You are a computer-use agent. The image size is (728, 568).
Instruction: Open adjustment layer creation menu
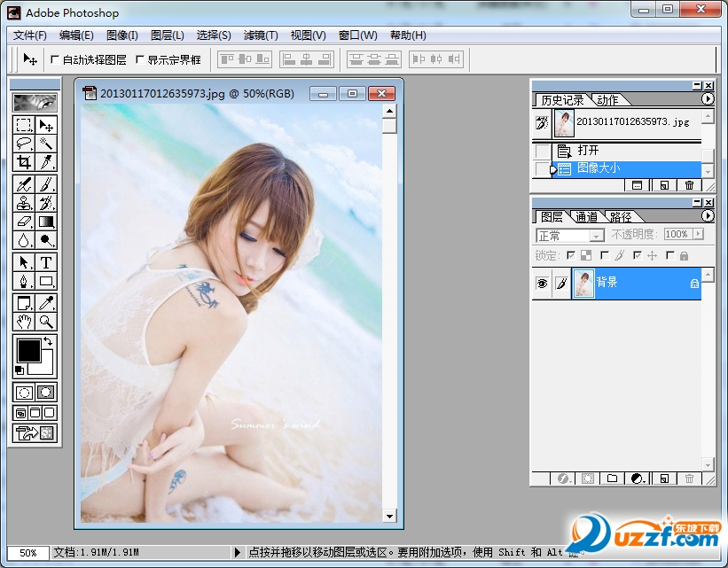click(638, 479)
